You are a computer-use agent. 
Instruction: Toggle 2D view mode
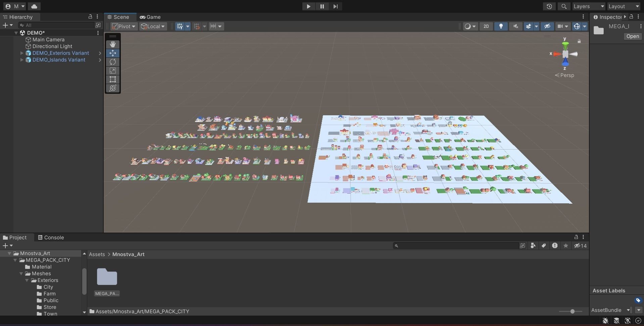[x=486, y=26]
